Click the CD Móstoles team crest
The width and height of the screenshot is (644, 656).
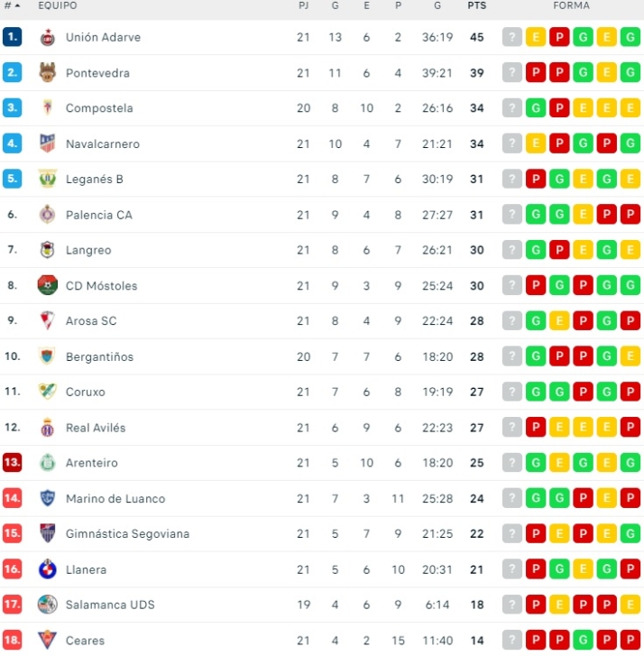point(48,286)
